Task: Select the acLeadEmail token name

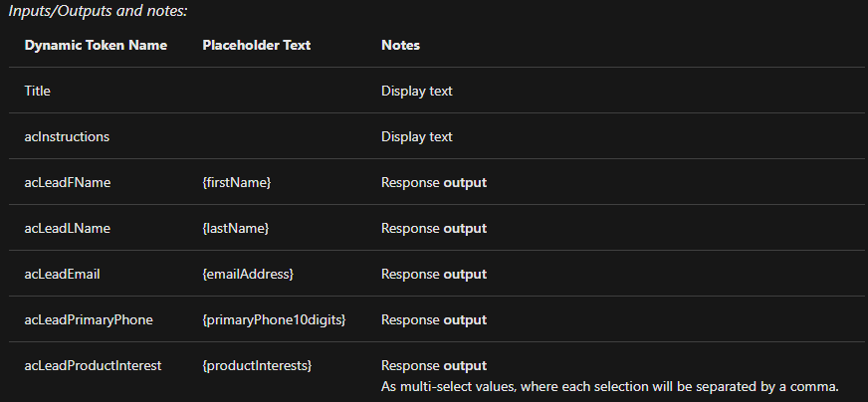Action: pos(62,274)
